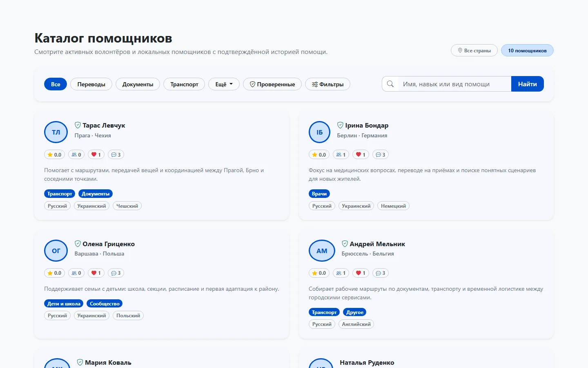Viewport: 588px width, 368px height.
Task: Select the Транспорт category filter
Action: [184, 84]
